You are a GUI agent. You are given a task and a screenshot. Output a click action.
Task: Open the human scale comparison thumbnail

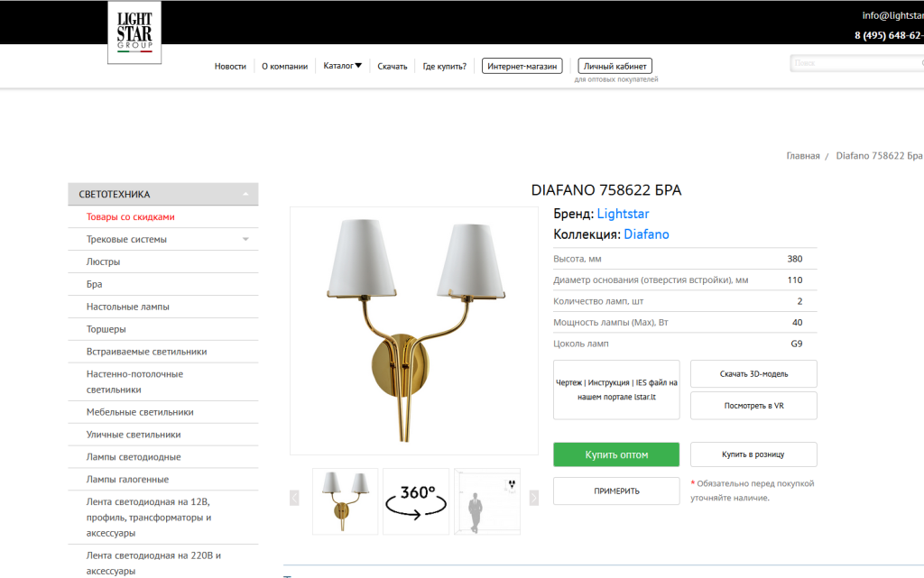[x=487, y=501]
